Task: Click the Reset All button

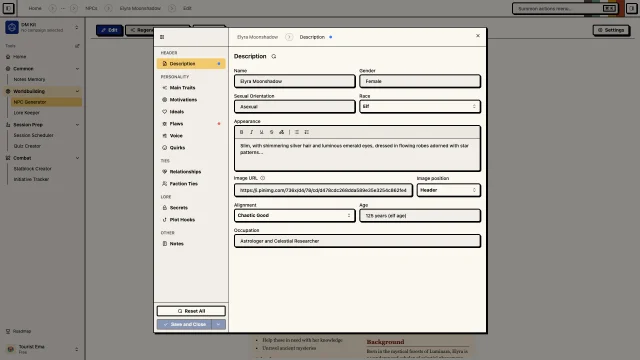Action: click(x=191, y=311)
